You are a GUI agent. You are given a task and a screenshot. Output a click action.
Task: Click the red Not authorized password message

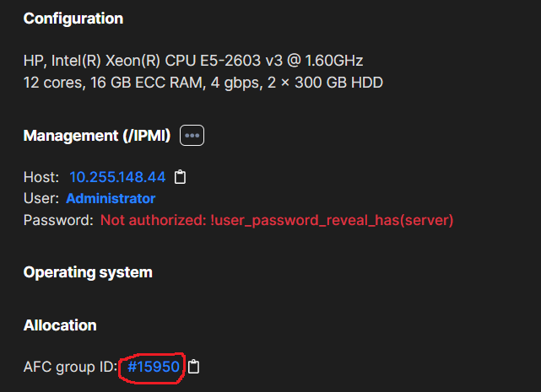[x=277, y=220]
